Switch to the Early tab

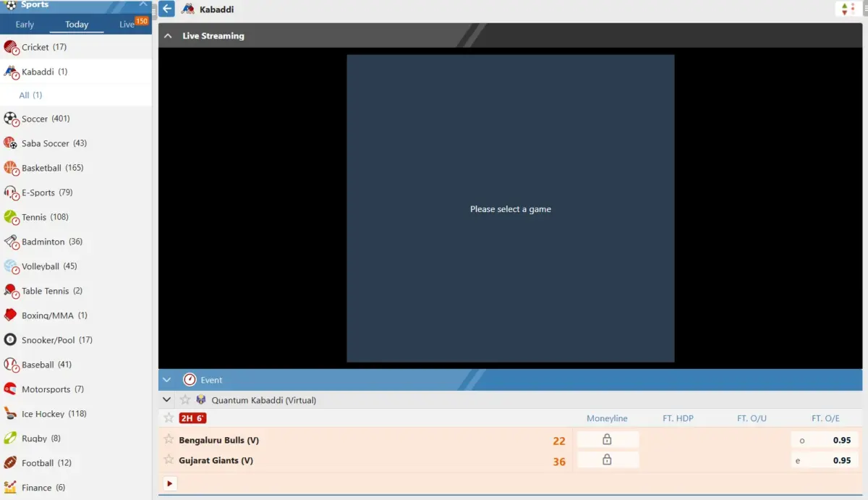(25, 25)
